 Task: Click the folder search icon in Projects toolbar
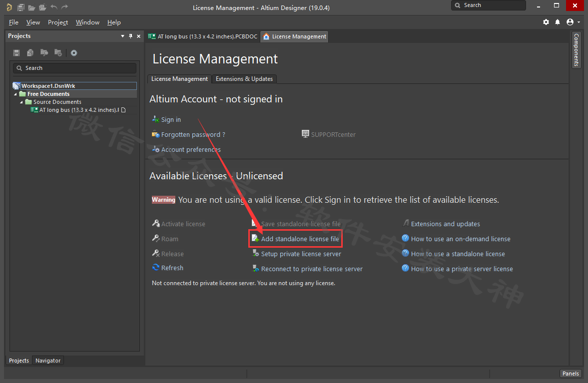click(x=44, y=53)
